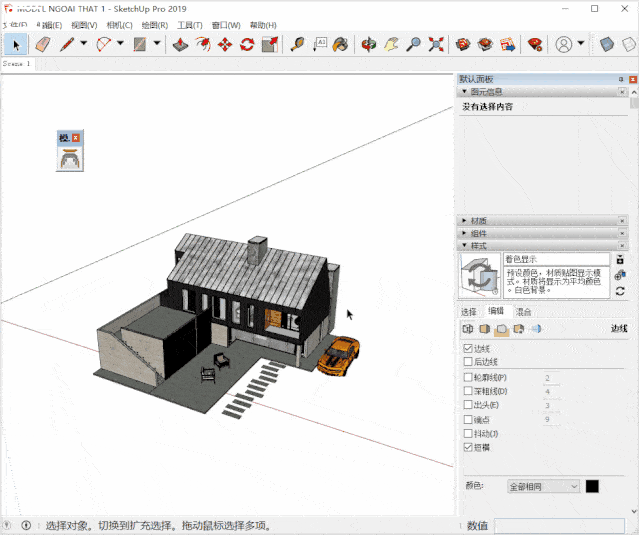Image resolution: width=639 pixels, height=535 pixels.
Task: Open Modeling settings icon in style editor
Action: point(536,329)
